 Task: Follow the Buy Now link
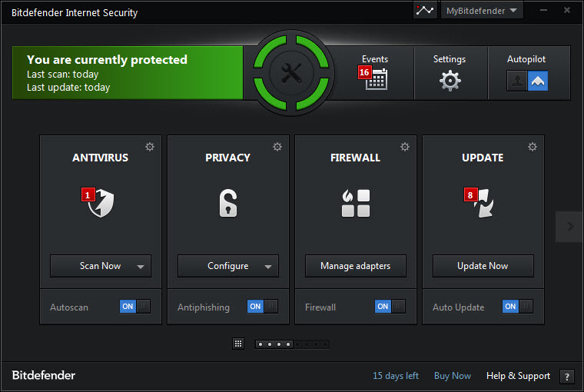click(453, 376)
